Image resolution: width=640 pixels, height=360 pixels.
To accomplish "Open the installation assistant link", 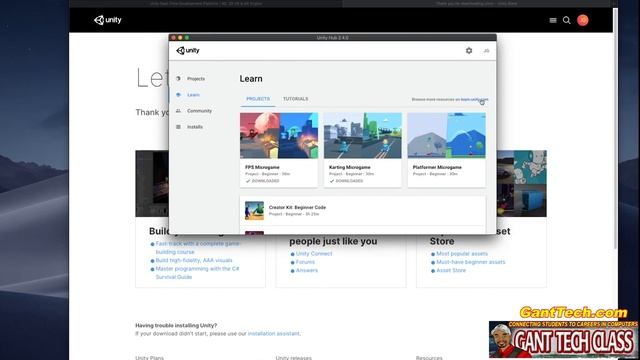I will pyautogui.click(x=273, y=333).
